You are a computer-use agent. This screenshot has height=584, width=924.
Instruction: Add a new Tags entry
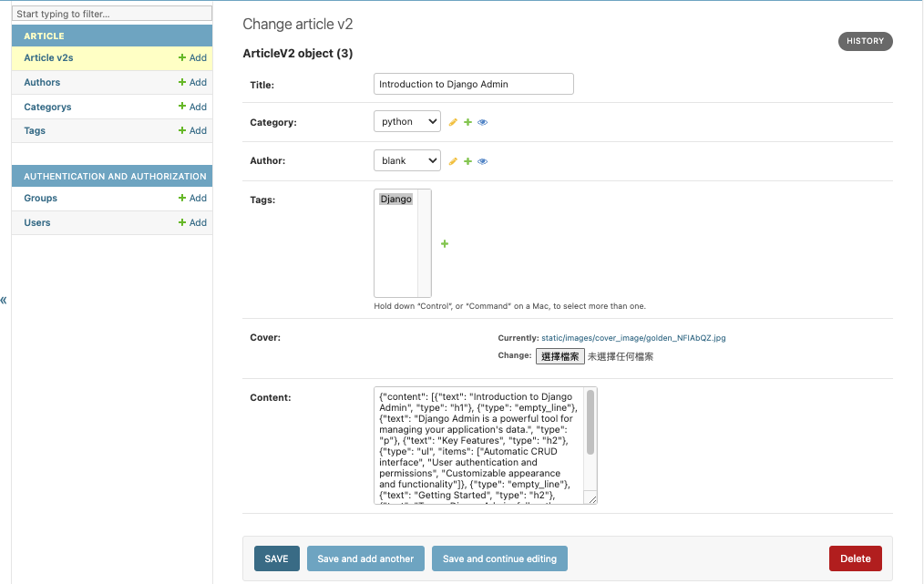[x=192, y=131]
